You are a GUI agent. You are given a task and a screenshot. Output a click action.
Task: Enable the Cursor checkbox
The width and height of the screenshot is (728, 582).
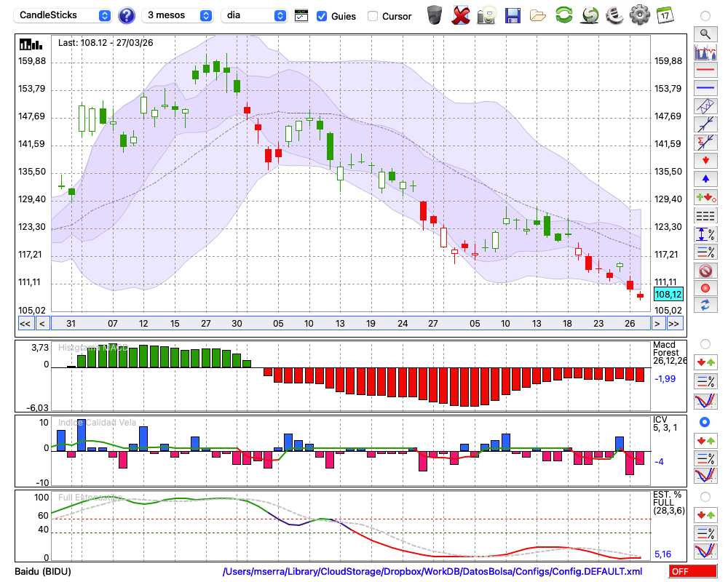coord(373,16)
